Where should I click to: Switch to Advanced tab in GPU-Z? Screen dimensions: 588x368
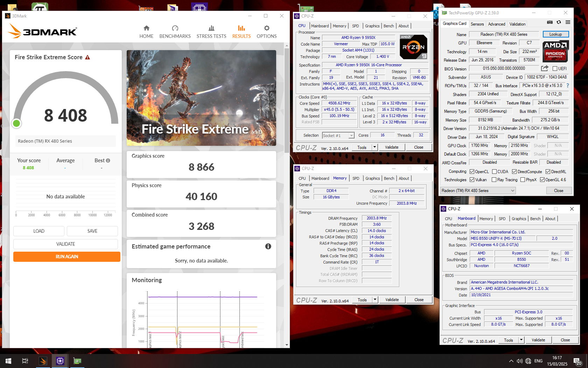496,24
